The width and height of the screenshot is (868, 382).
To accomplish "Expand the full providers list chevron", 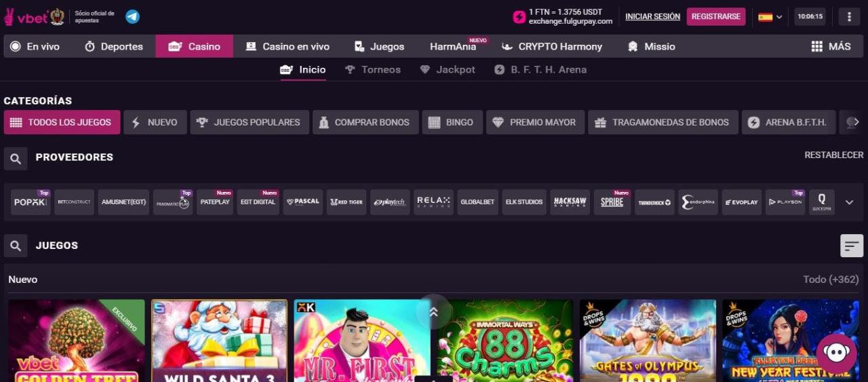I will point(849,202).
